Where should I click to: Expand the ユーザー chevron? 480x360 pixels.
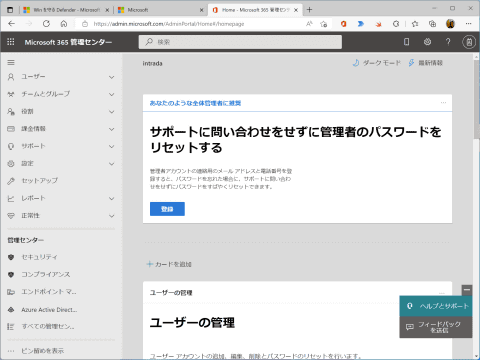pos(112,77)
